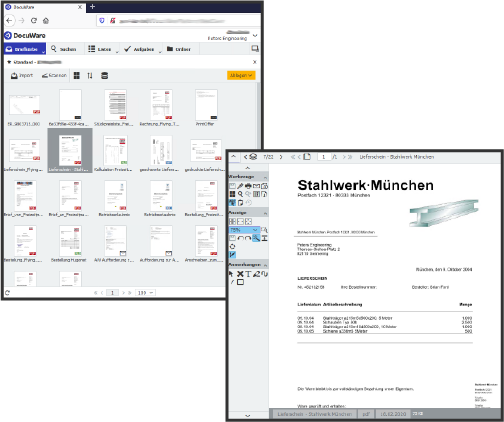Select the highlighter marker annotation tool

(x=256, y=274)
